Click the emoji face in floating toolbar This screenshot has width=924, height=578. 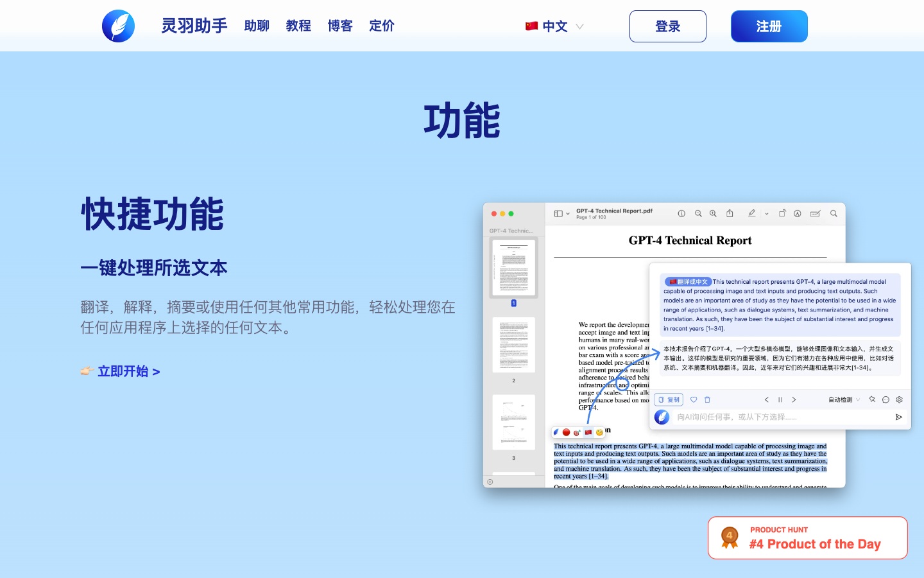point(599,432)
